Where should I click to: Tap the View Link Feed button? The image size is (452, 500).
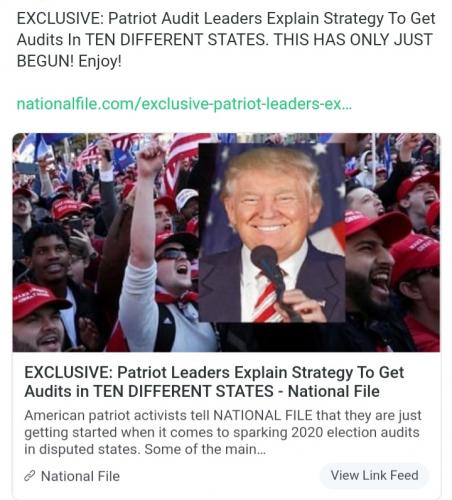pyautogui.click(x=374, y=475)
